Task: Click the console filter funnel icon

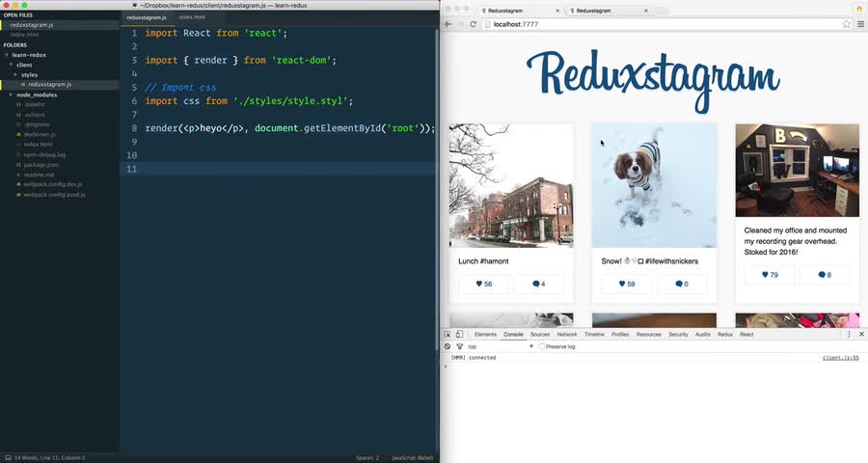Action: click(459, 346)
